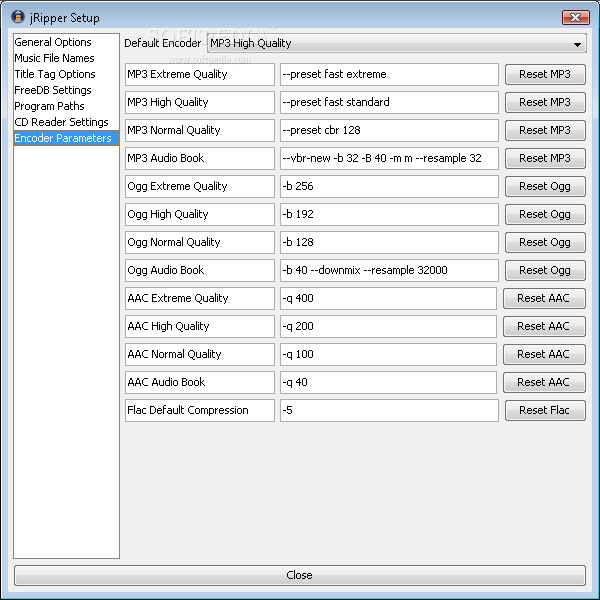This screenshot has height=600, width=600.
Task: Click the 'Ogg High Quality' name field
Action: tap(200, 214)
